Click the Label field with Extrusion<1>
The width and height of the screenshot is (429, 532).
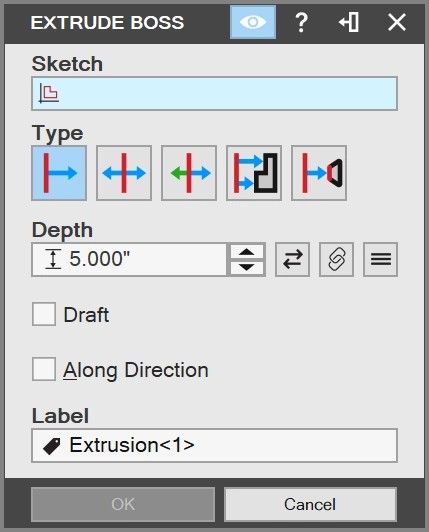(214, 445)
